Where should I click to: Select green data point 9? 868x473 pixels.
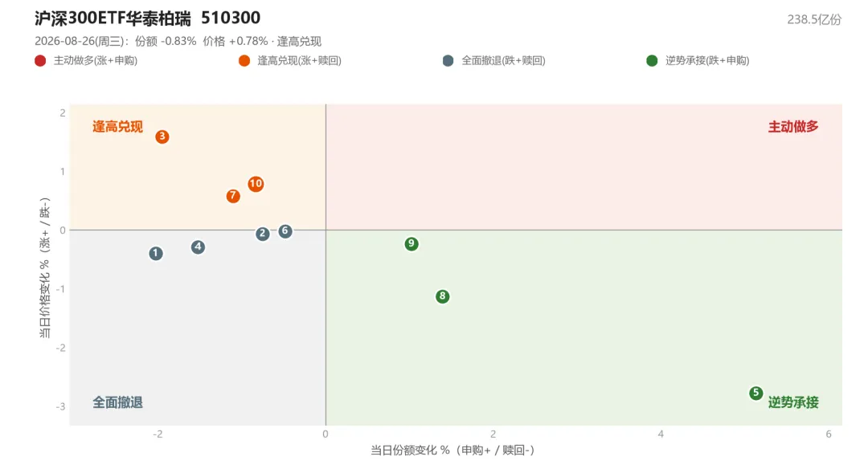click(411, 243)
